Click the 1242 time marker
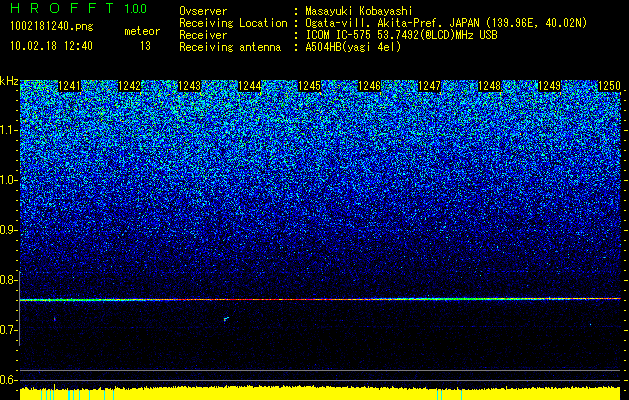This screenshot has height=400, width=629. click(x=130, y=86)
